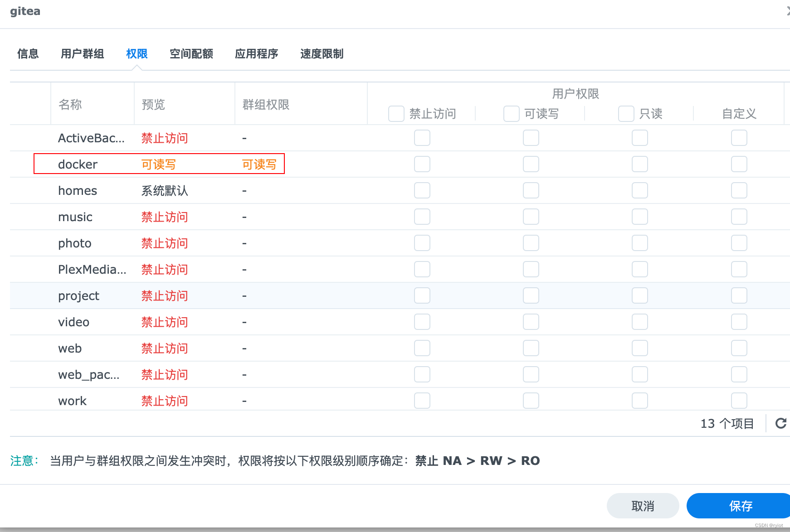Click the 自定义 column header
This screenshot has height=532, width=790.
739,114
